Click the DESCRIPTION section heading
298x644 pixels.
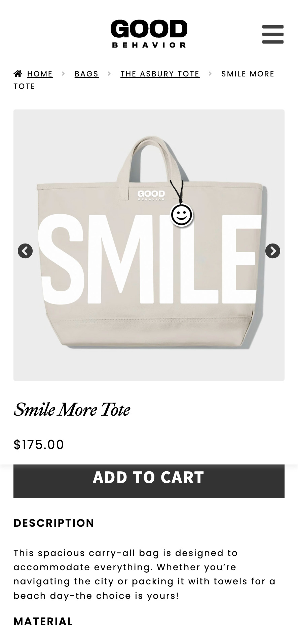[54, 523]
